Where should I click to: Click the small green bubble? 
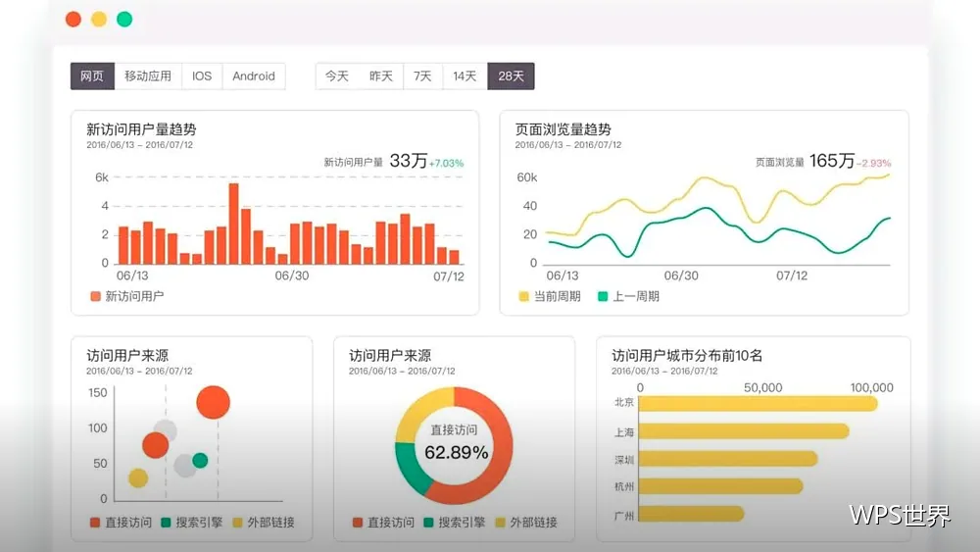pos(200,461)
